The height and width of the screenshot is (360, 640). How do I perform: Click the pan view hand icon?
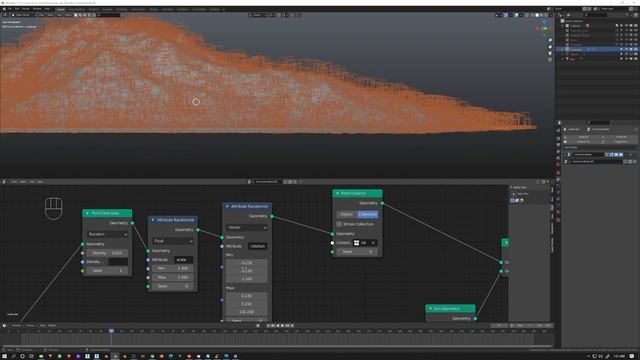[550, 47]
